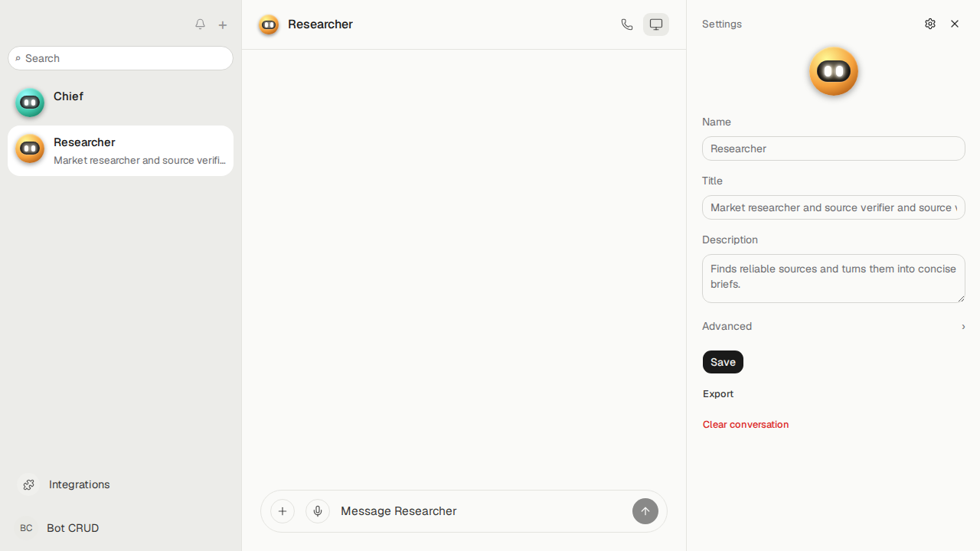Toggle the screen monitor icon in header
Screen dimensions: 980x551
click(656, 24)
